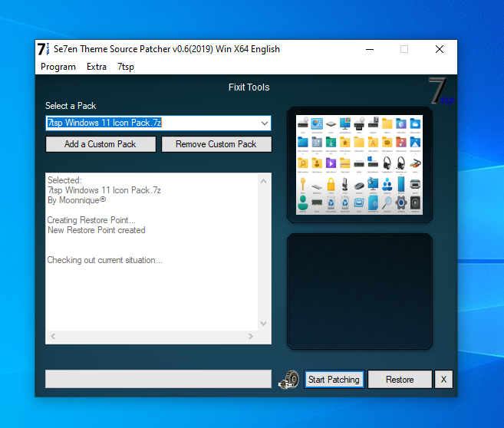The height and width of the screenshot is (428, 504).
Task: Click the X exit button beside Restore
Action: click(x=443, y=380)
